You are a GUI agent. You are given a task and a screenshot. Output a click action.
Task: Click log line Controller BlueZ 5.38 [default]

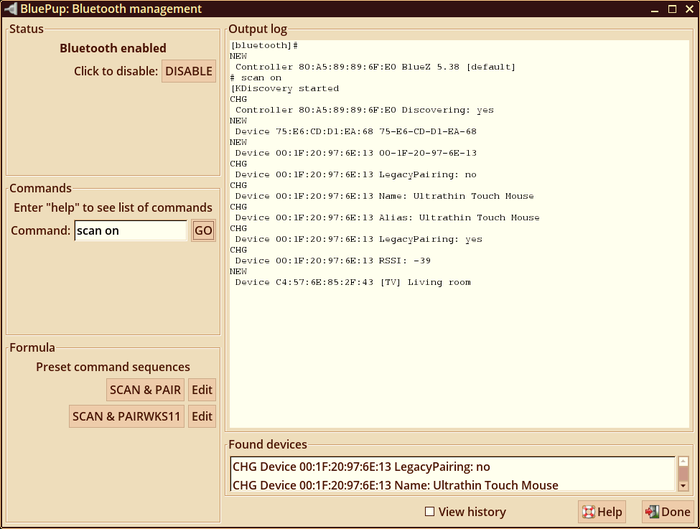click(x=375, y=67)
